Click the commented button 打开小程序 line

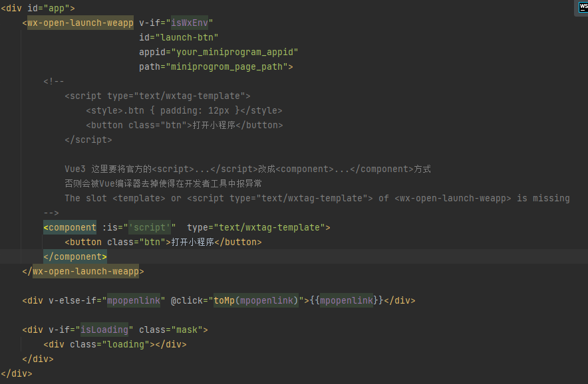tap(184, 125)
